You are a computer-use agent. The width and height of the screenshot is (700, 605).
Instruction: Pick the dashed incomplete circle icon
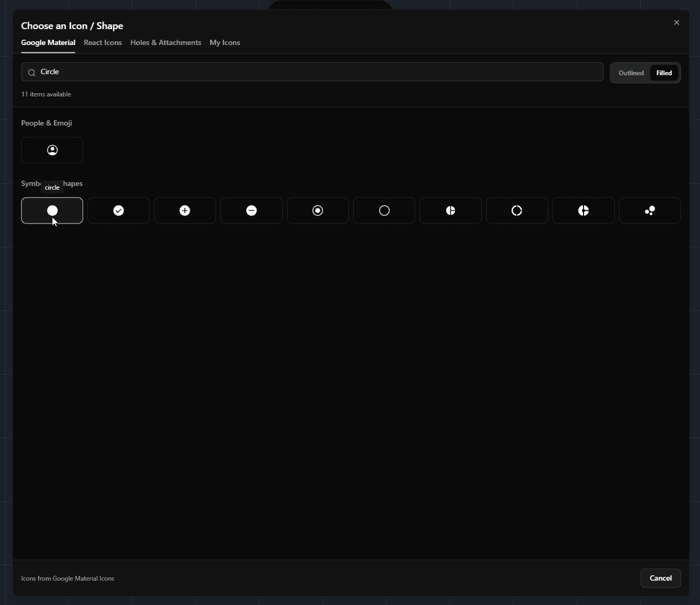(x=517, y=210)
